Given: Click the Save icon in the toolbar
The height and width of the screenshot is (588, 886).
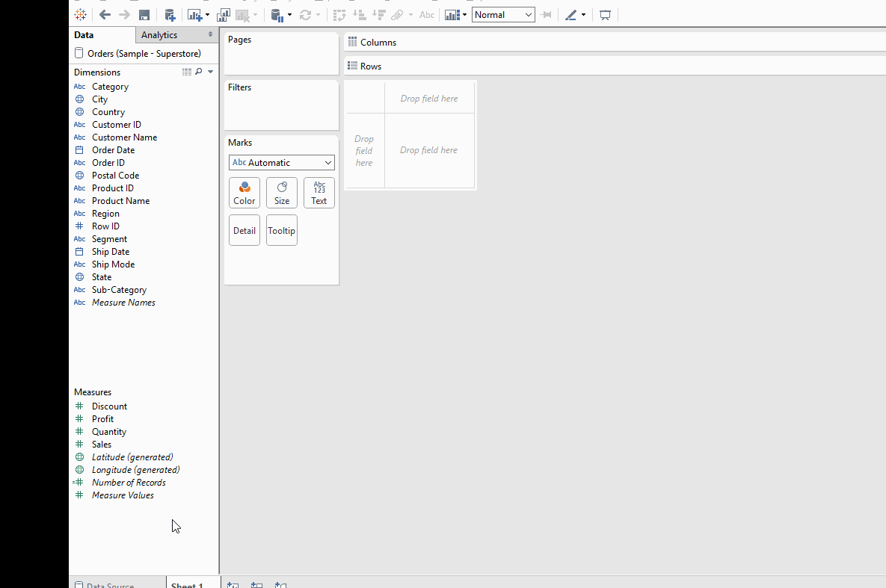Looking at the screenshot, I should click(x=144, y=15).
